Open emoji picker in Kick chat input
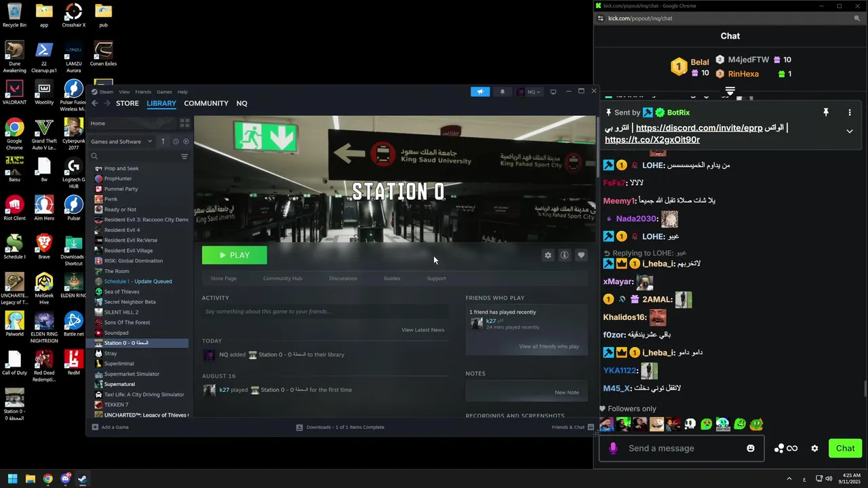This screenshot has height=488, width=868. pos(751,448)
